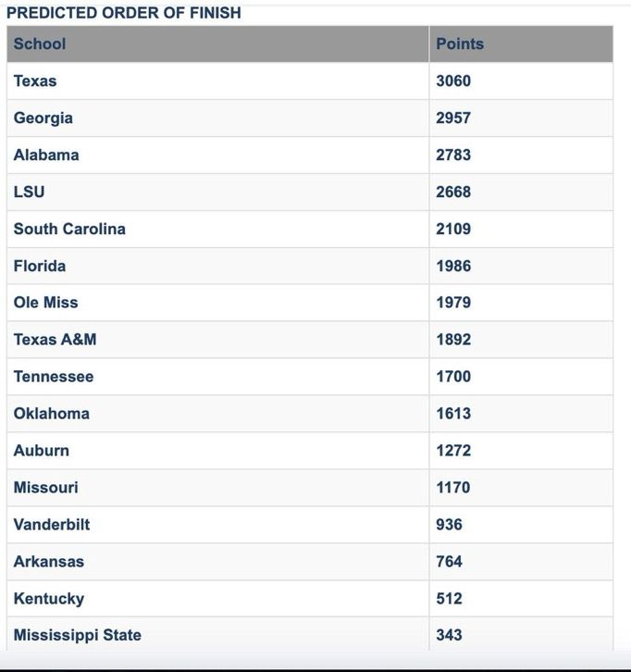
Task: Click the Predicted Order of Finish heading
Action: (124, 13)
